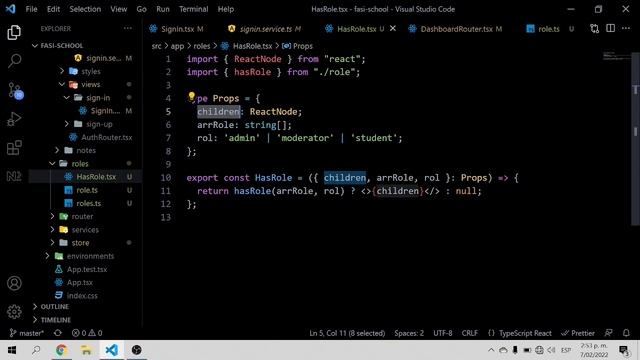This screenshot has height=360, width=640.
Task: Open notifications bell in status bar
Action: pyautogui.click(x=626, y=333)
